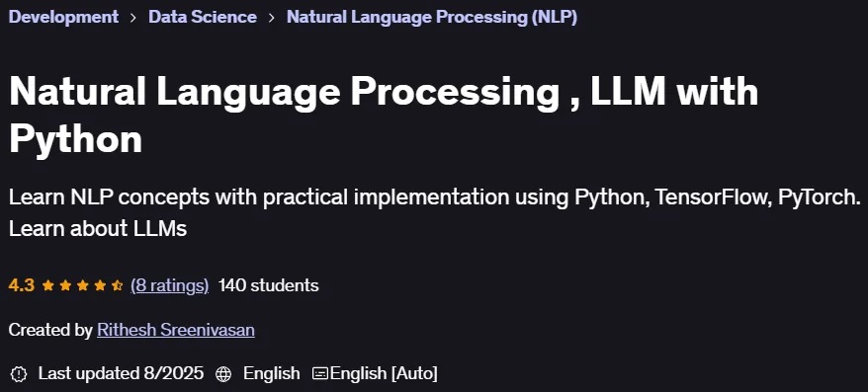Click the first orange rating star
The height and width of the screenshot is (392, 868).
pyautogui.click(x=48, y=285)
